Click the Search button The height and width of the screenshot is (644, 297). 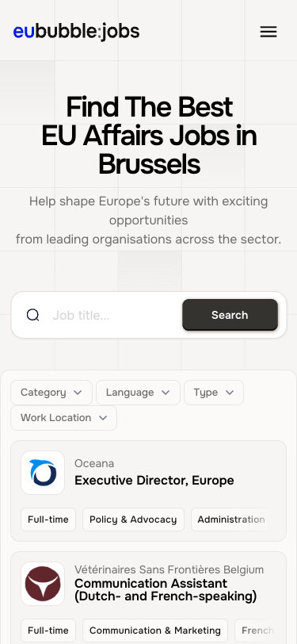[230, 315]
